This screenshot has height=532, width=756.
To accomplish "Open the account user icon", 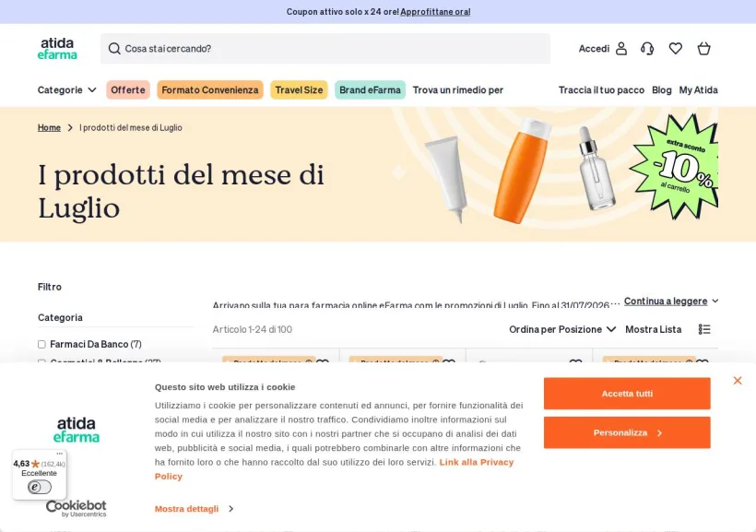I will pos(621,49).
